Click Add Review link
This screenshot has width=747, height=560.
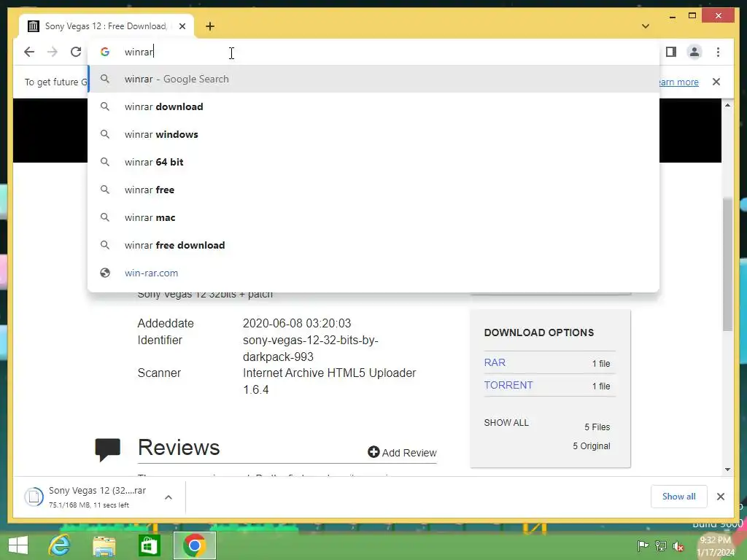click(402, 452)
